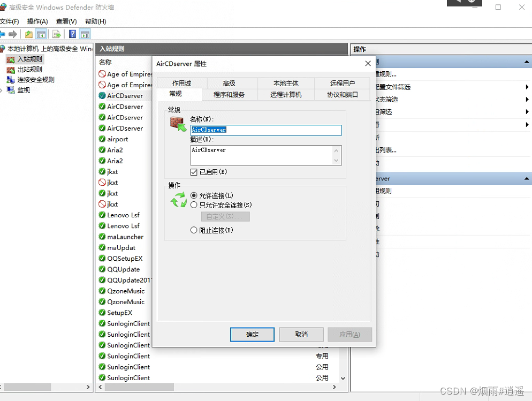The height and width of the screenshot is (401, 532).
Task: Select 阻止连接(B) radio button
Action: coord(194,230)
